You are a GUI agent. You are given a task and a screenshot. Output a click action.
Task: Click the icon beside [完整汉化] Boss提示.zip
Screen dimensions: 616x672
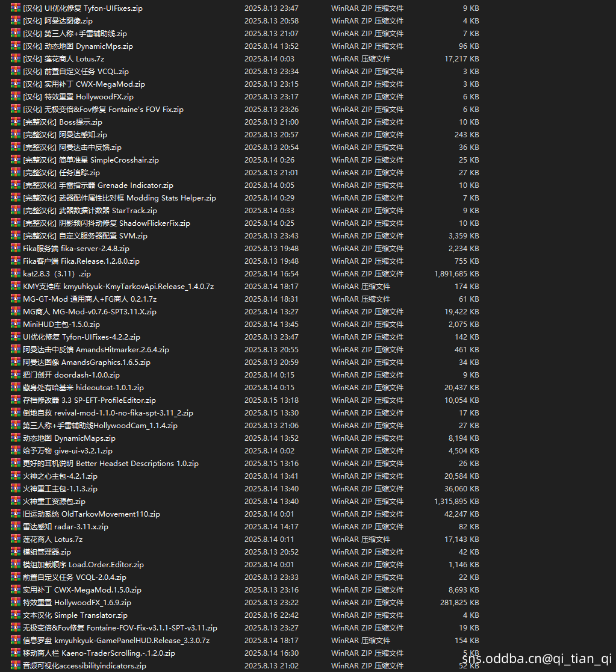click(x=16, y=122)
